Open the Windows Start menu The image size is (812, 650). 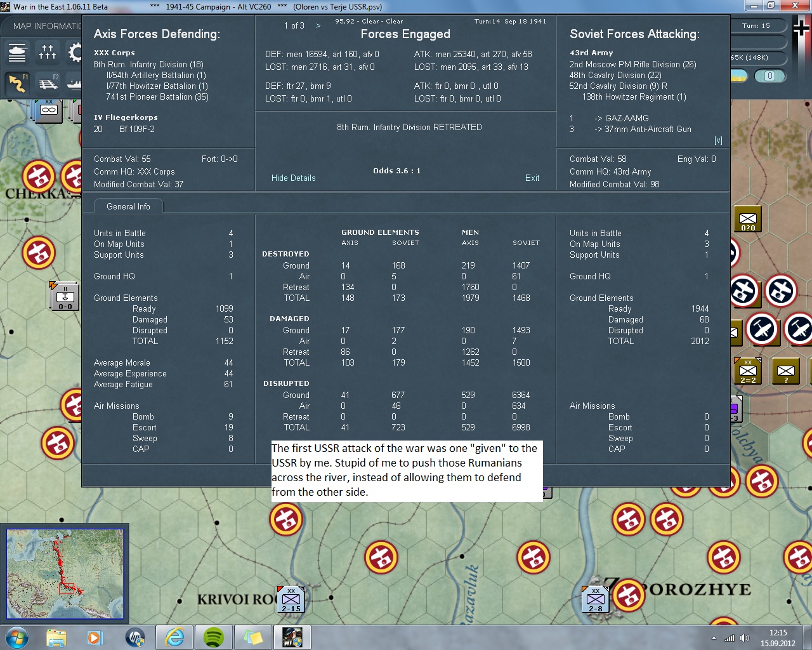[x=16, y=637]
